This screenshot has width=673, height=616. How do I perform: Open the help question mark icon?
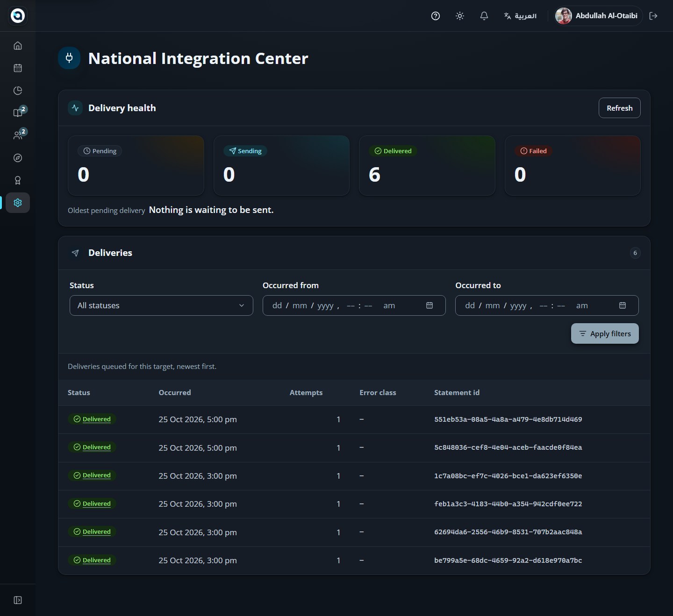436,16
